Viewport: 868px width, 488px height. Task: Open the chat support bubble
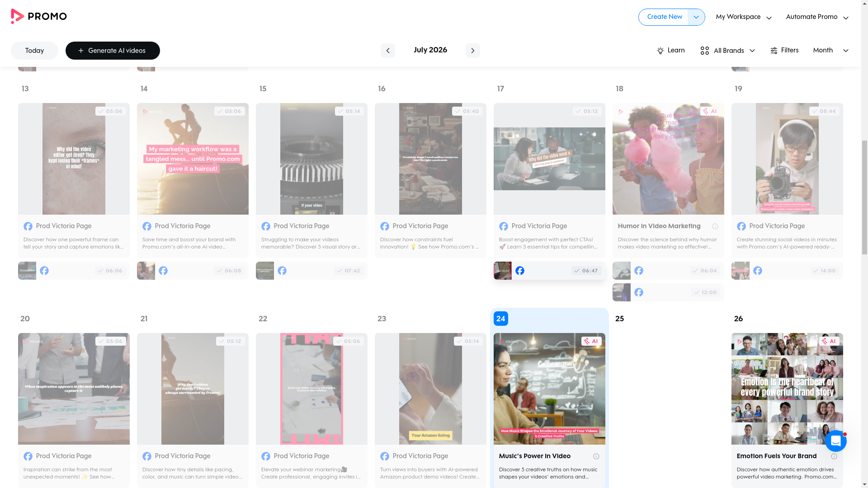coord(835,441)
